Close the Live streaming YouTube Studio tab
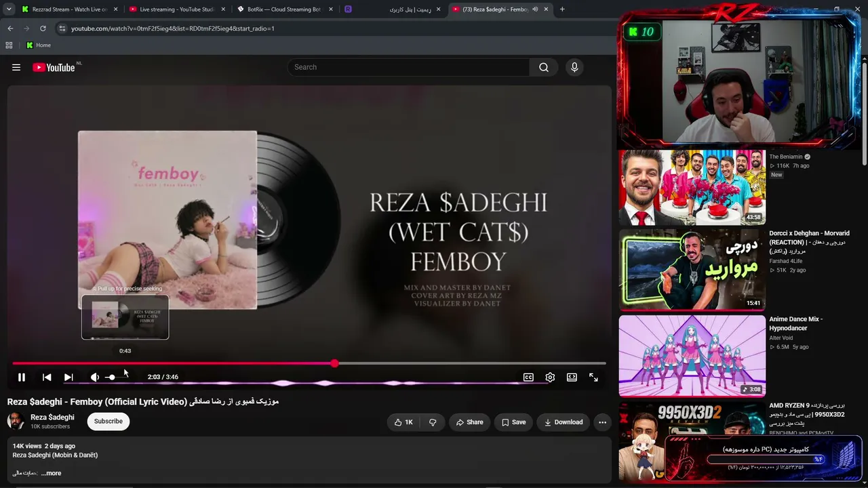The height and width of the screenshot is (488, 868). [x=222, y=9]
